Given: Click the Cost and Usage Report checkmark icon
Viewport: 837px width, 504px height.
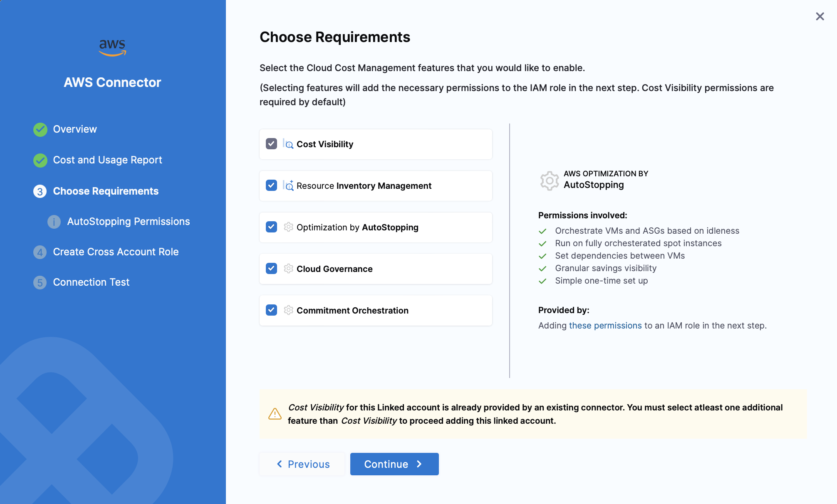Looking at the screenshot, I should [x=40, y=160].
